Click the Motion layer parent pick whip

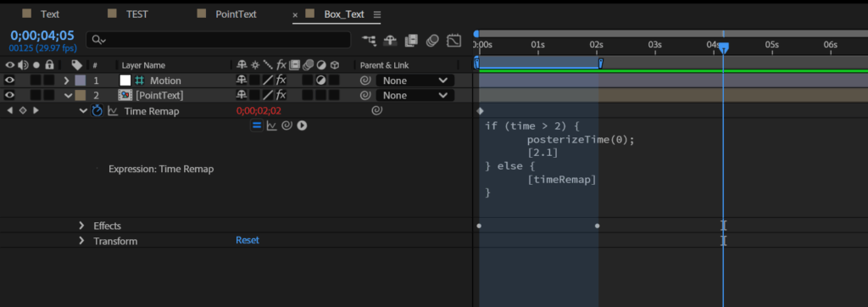tap(365, 81)
